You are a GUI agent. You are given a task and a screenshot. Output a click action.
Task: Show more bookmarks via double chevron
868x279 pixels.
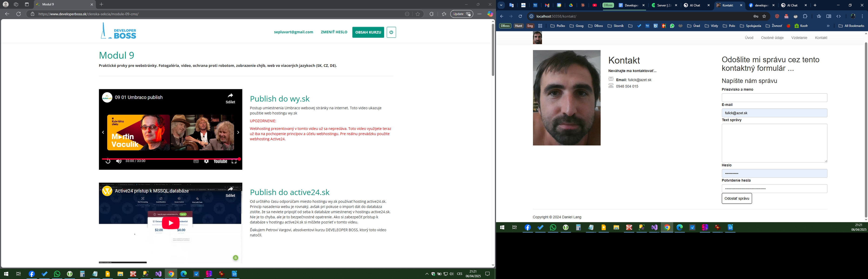click(x=828, y=26)
